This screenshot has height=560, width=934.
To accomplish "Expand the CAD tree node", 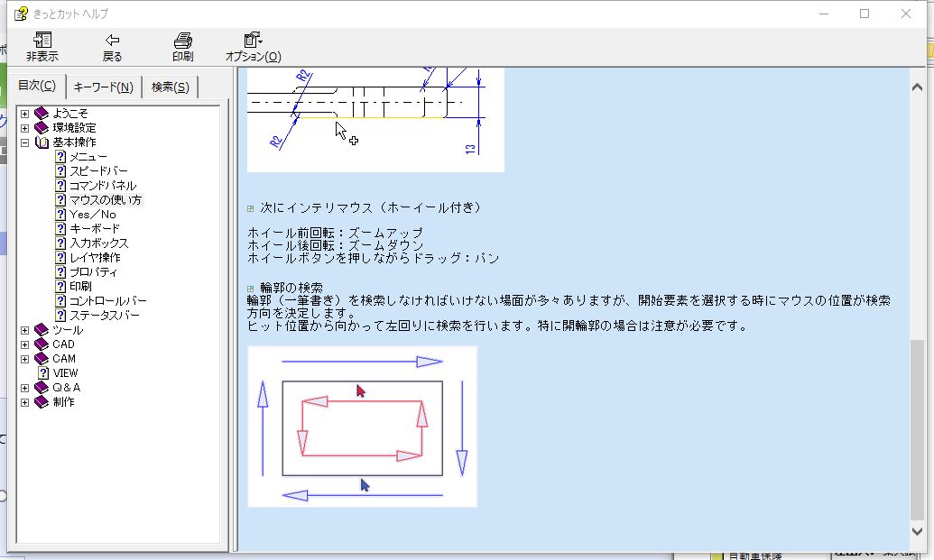I will 24,344.
